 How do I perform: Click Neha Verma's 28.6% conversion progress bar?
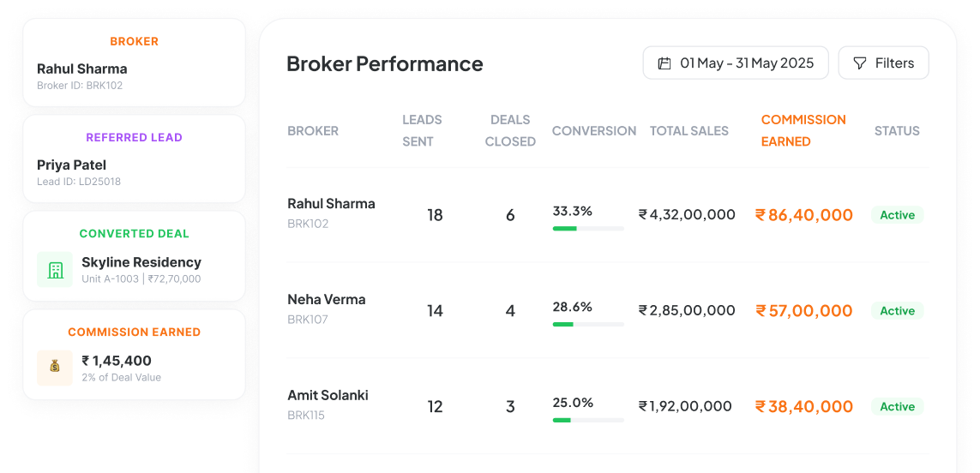pos(588,324)
